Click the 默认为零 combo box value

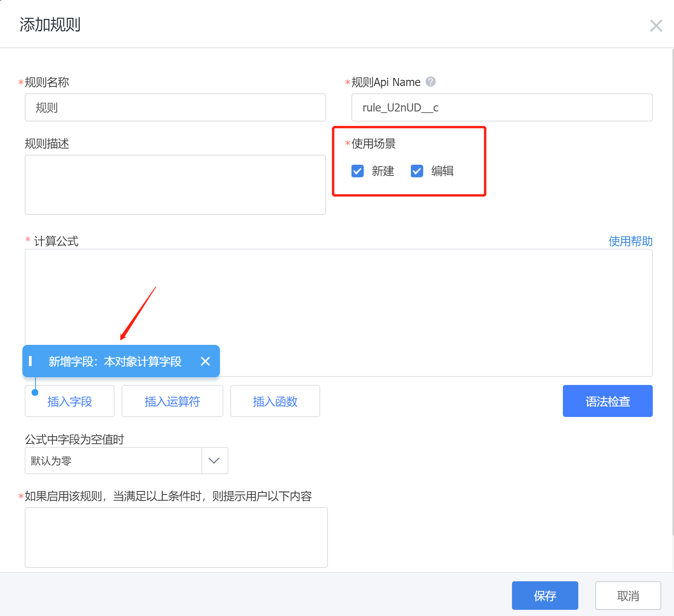[113, 461]
